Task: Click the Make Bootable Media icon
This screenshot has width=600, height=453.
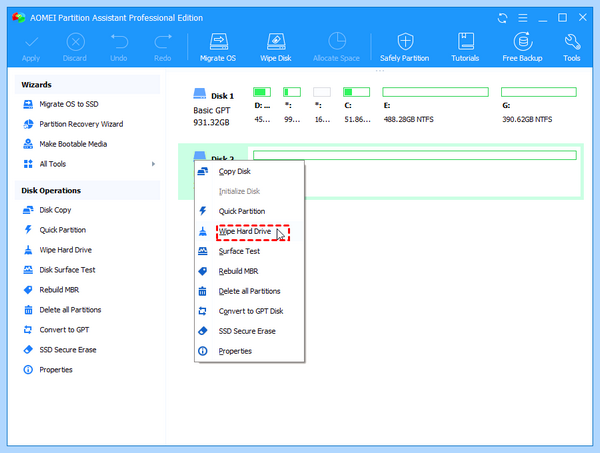Action: [28, 144]
